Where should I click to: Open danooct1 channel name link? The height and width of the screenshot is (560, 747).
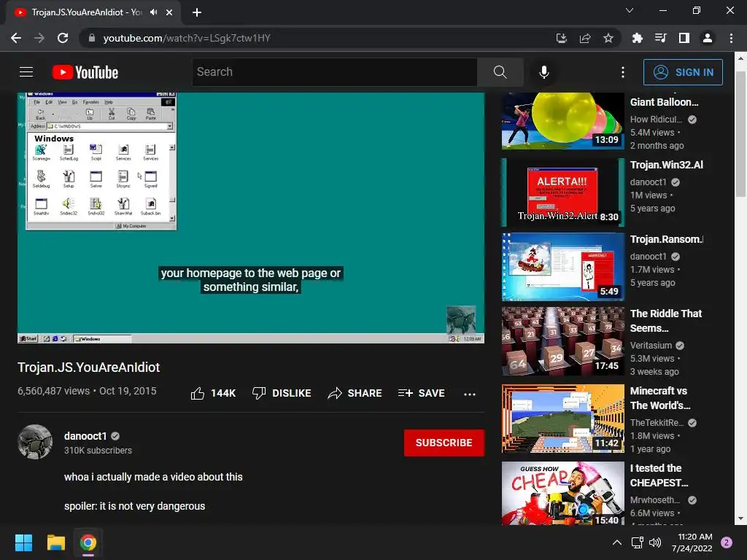pyautogui.click(x=85, y=436)
